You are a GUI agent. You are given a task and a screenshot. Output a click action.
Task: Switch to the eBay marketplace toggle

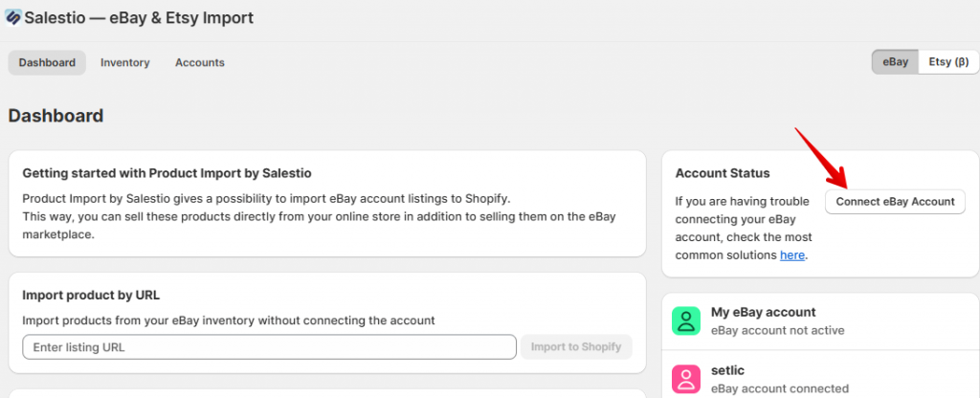click(895, 62)
